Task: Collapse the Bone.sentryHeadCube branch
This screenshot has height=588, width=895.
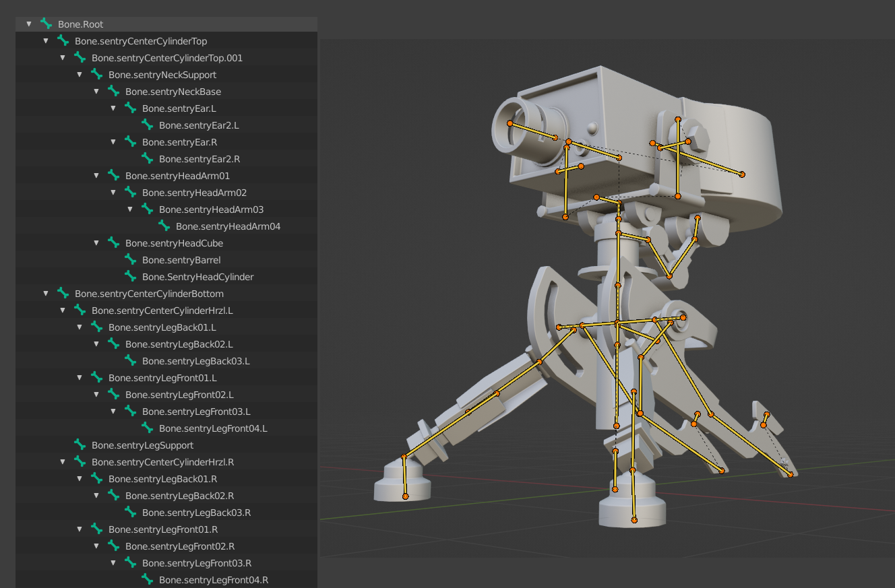Action: point(96,242)
